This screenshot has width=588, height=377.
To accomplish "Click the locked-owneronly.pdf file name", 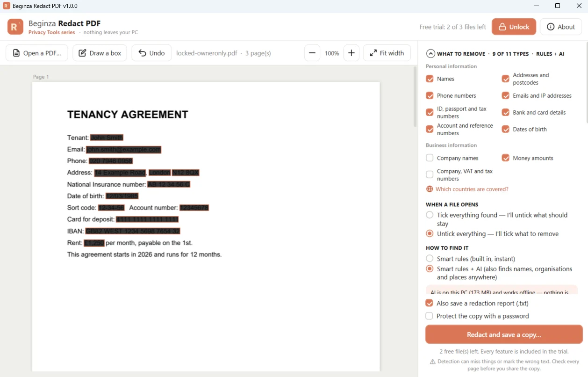I will [207, 53].
